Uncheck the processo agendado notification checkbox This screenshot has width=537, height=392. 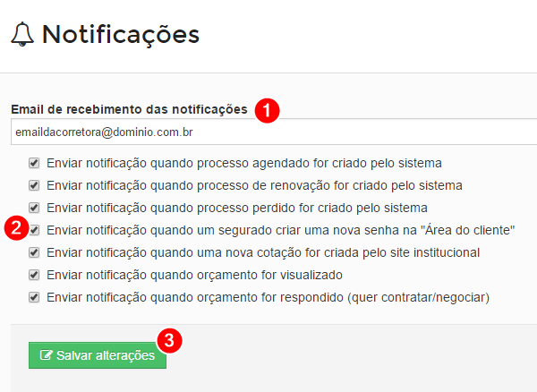[x=34, y=163]
